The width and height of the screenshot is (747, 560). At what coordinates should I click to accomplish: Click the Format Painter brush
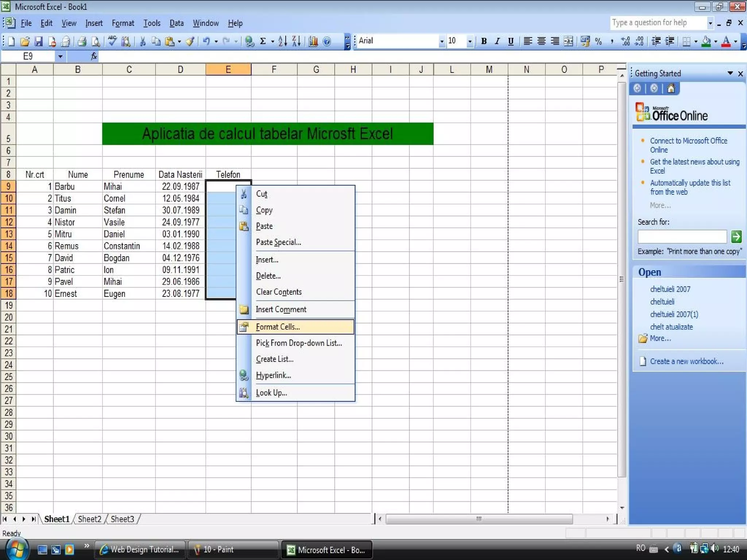[x=190, y=41]
